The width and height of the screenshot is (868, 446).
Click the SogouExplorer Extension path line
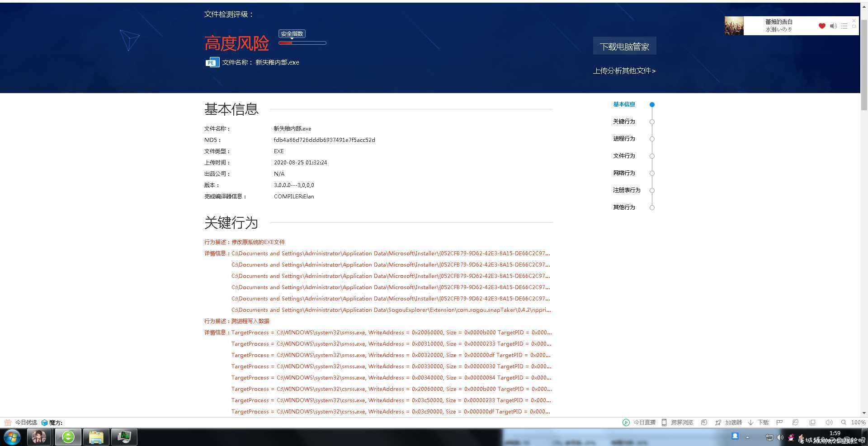pos(391,310)
